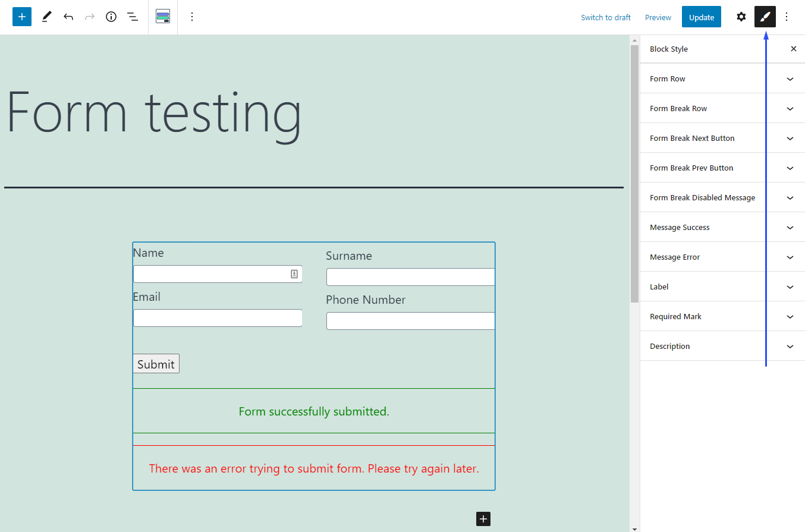Expand the Required Mark section
805x532 pixels.
coord(722,316)
